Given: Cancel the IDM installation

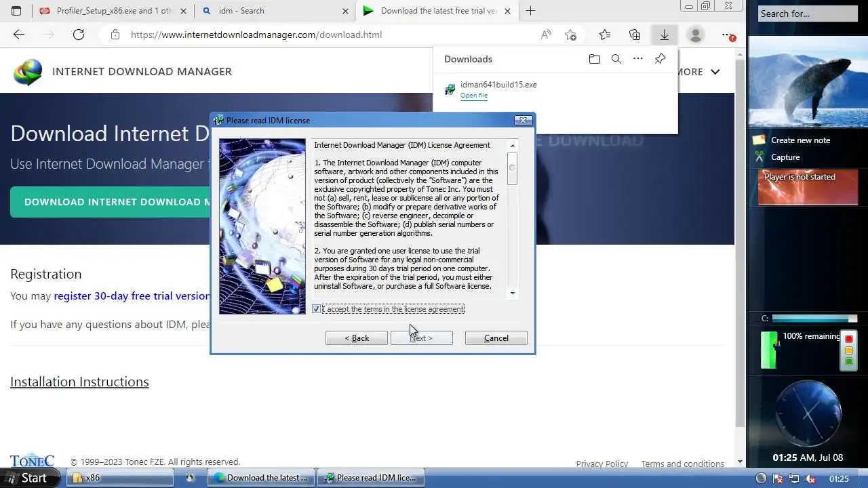Looking at the screenshot, I should [496, 338].
